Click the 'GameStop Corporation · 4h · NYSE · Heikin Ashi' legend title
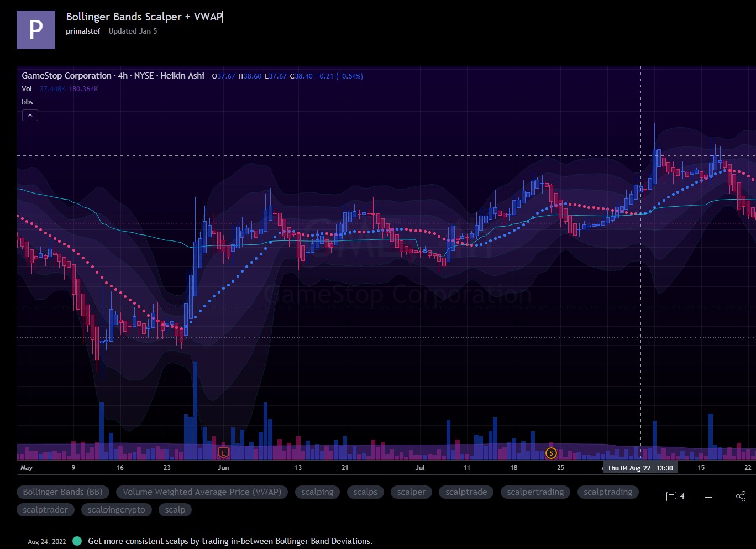 pyautogui.click(x=113, y=76)
